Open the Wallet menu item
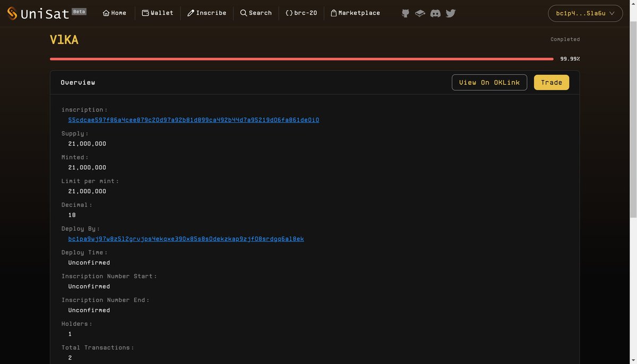 point(158,13)
